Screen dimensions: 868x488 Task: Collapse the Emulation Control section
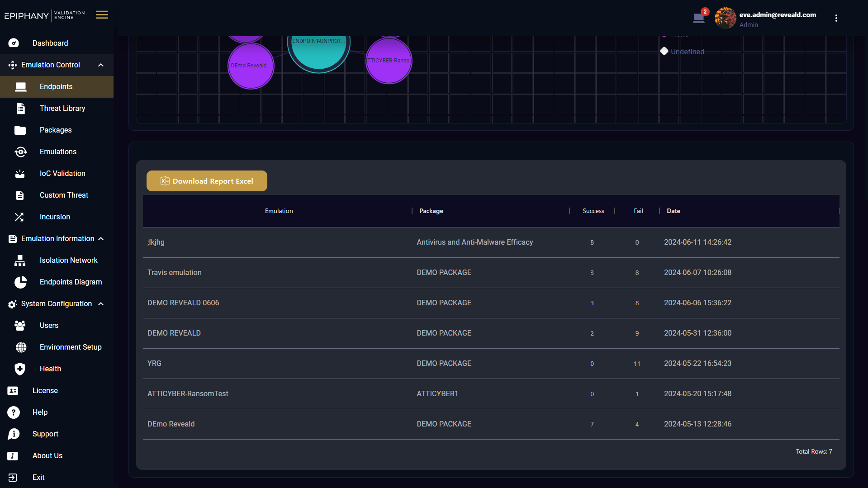(101, 65)
